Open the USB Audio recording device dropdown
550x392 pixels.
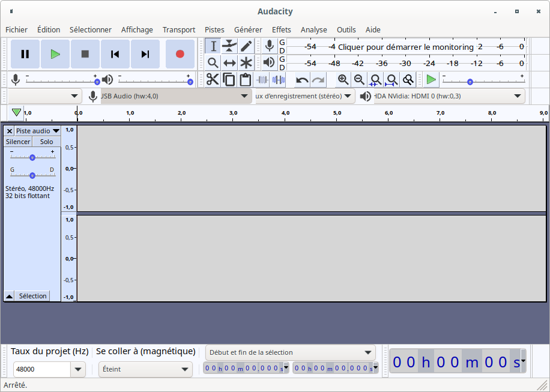(176, 96)
